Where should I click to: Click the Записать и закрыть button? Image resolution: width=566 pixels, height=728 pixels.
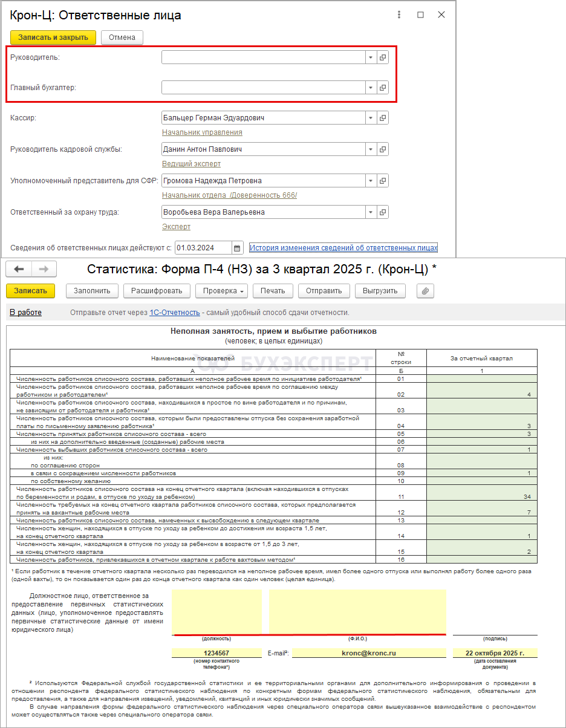click(53, 37)
